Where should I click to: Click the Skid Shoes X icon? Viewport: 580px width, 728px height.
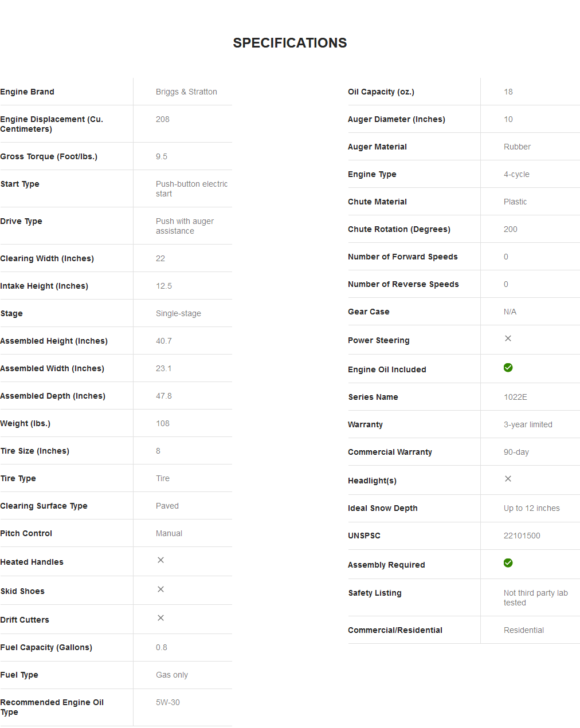[x=160, y=589]
